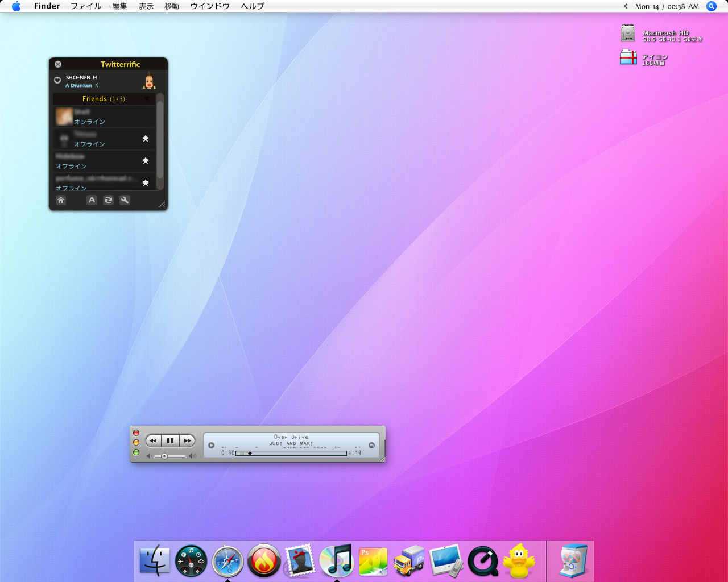Image resolution: width=728 pixels, height=582 pixels.
Task: Open the Finder menu
Action: coord(47,6)
